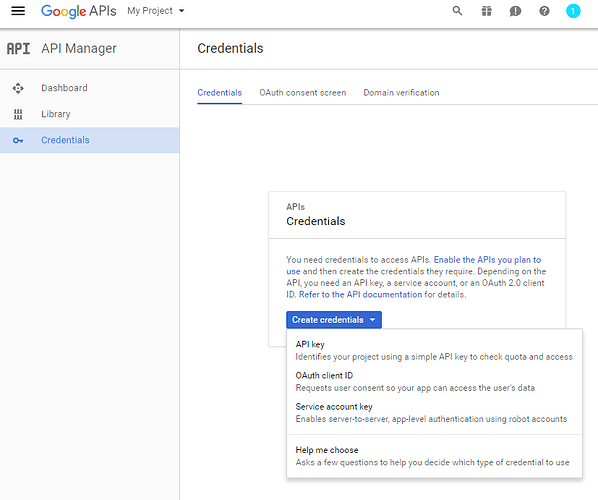Select Credentials in the sidebar

[x=90, y=140]
